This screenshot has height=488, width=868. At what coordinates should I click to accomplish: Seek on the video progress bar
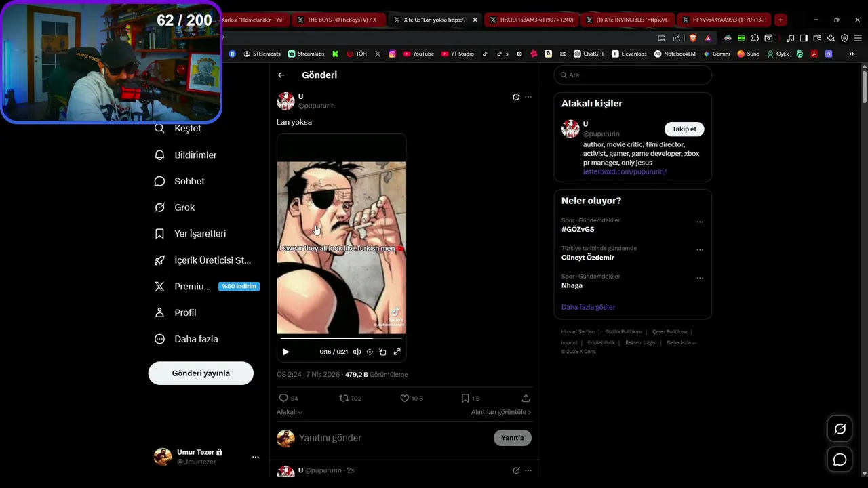point(341,338)
